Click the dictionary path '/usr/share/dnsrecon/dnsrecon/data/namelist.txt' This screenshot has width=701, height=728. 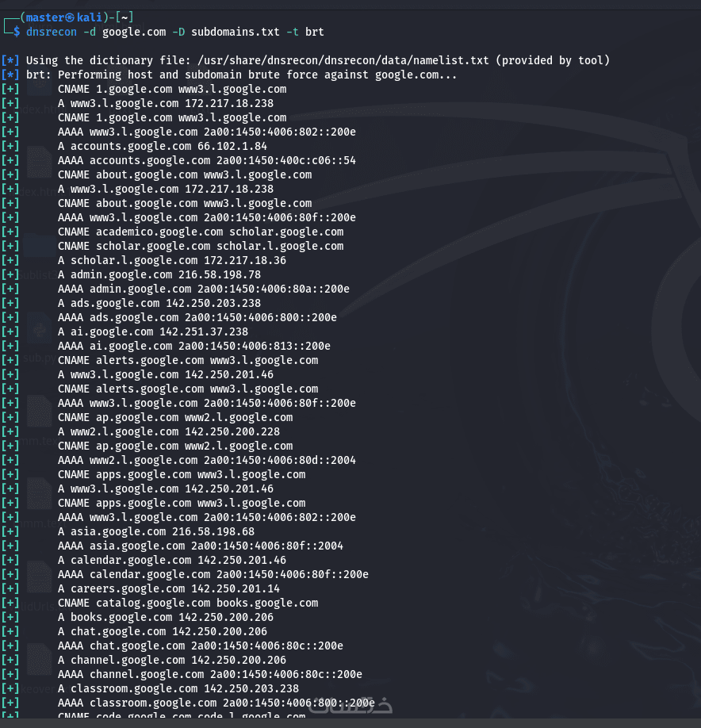(x=343, y=60)
